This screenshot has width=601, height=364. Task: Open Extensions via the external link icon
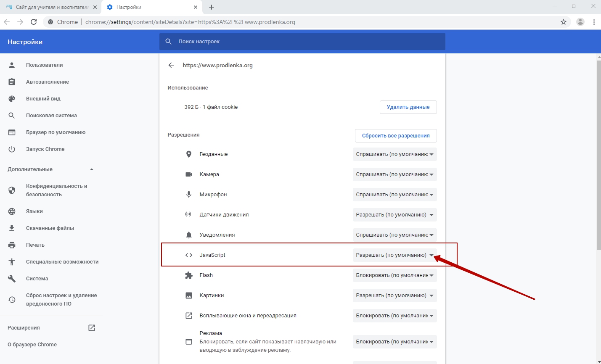[x=92, y=328]
